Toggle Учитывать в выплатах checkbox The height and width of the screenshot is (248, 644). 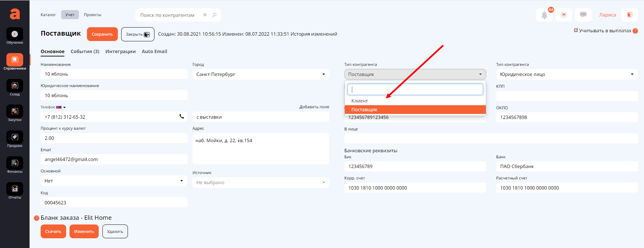[x=576, y=30]
